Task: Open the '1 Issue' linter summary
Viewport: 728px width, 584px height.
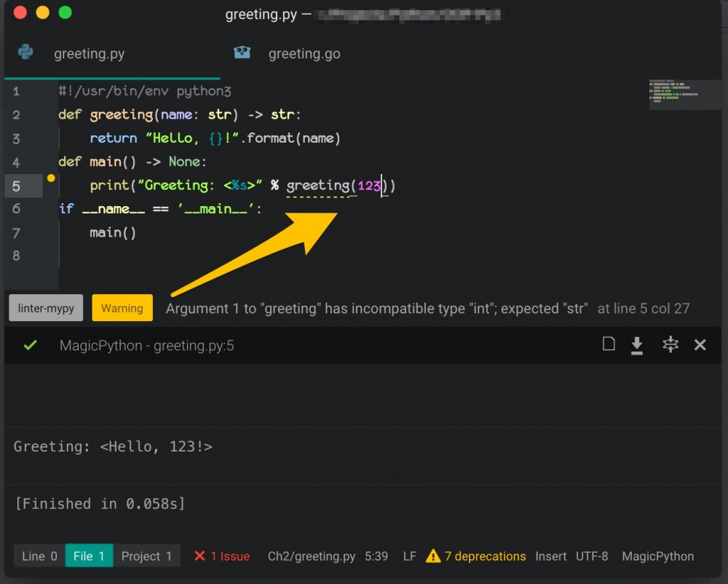Action: (x=230, y=556)
